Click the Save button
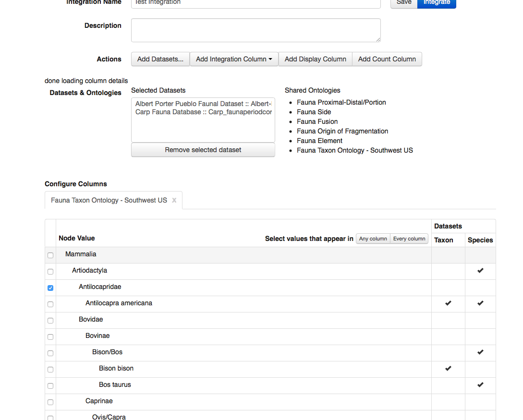Image resolution: width=523 pixels, height=420 pixels. (x=404, y=3)
